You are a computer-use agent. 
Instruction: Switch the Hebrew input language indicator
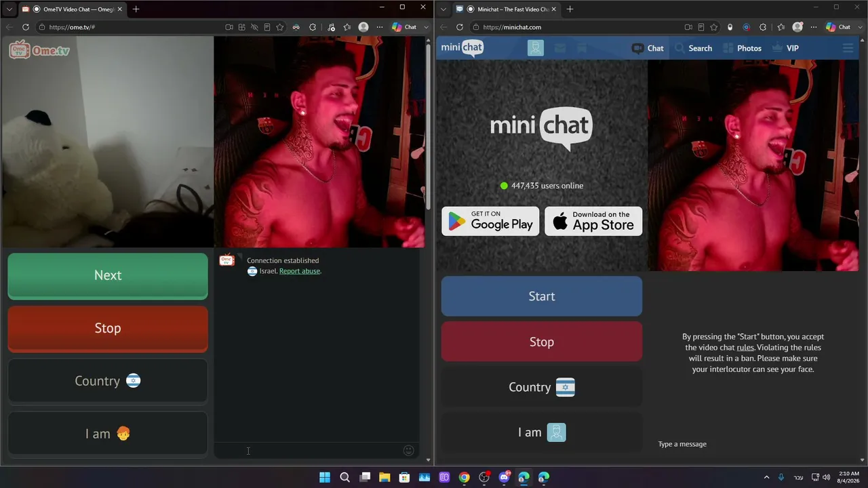tap(799, 477)
